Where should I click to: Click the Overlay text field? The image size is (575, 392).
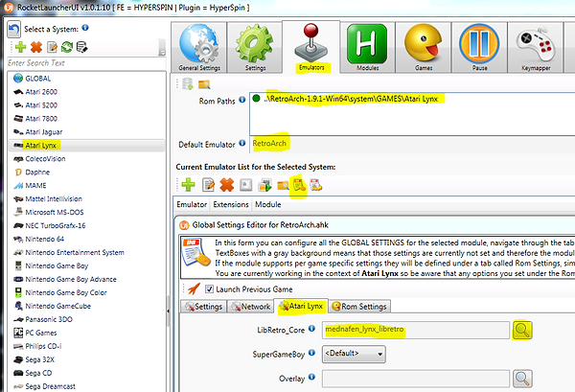[x=416, y=379]
